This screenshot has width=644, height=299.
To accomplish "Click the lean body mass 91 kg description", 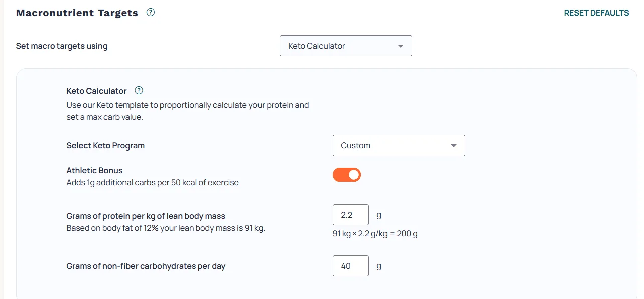I will click(x=166, y=228).
